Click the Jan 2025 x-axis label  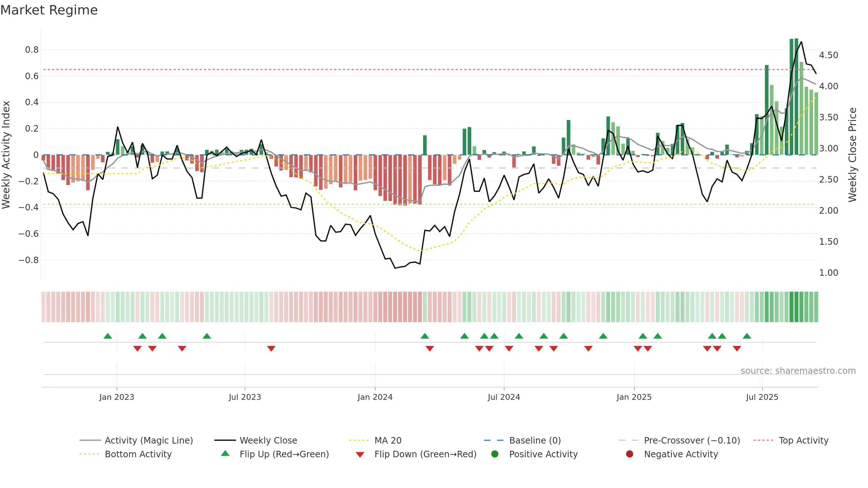(634, 397)
